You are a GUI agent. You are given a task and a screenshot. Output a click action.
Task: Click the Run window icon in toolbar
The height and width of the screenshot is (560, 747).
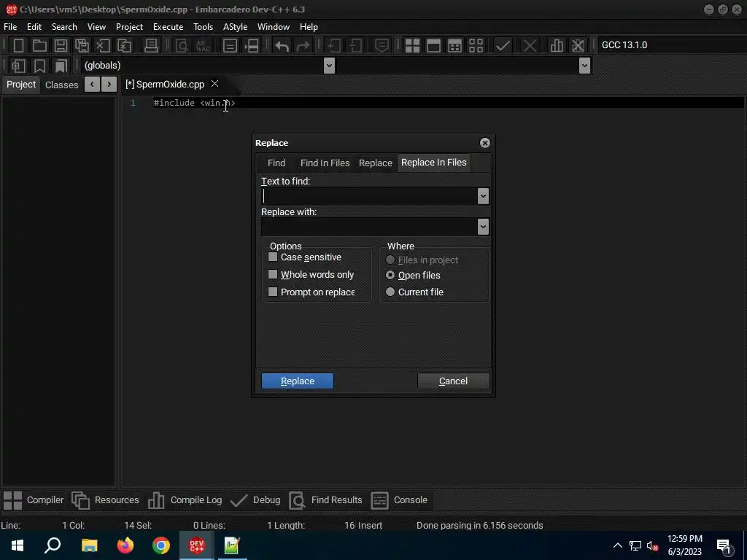coord(433,45)
